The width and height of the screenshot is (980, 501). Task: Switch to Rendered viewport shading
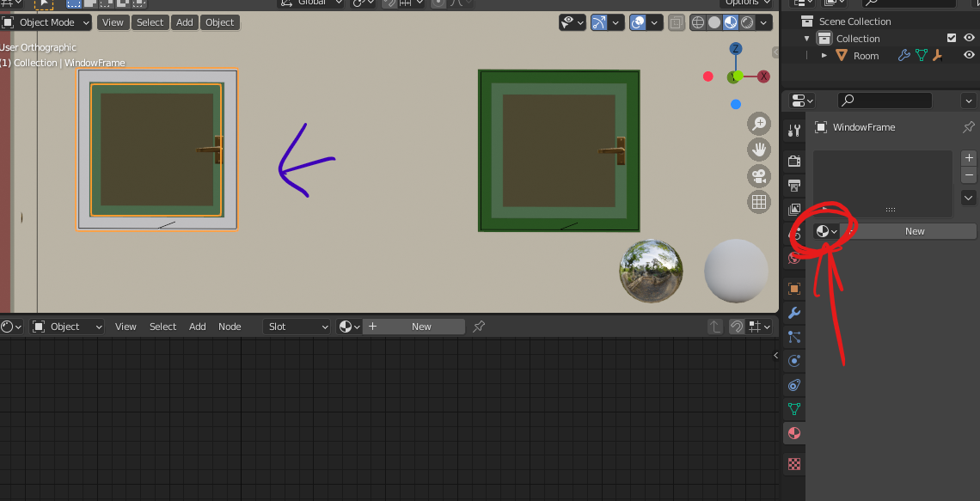(747, 23)
